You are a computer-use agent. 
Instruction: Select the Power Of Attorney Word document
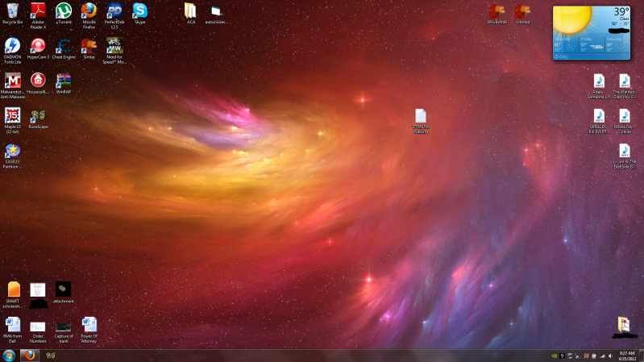[x=89, y=325]
